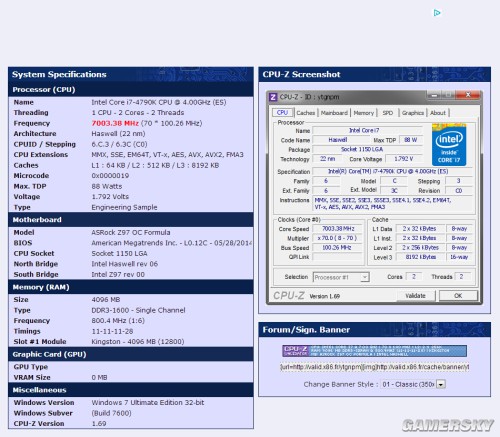Click the Memory (RAM) section header

131,287
